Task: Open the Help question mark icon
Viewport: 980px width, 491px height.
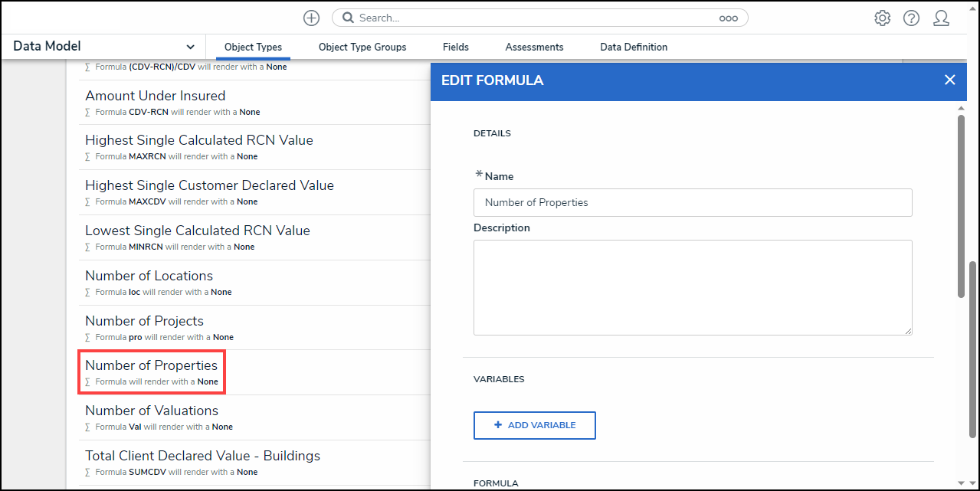Action: (x=911, y=18)
